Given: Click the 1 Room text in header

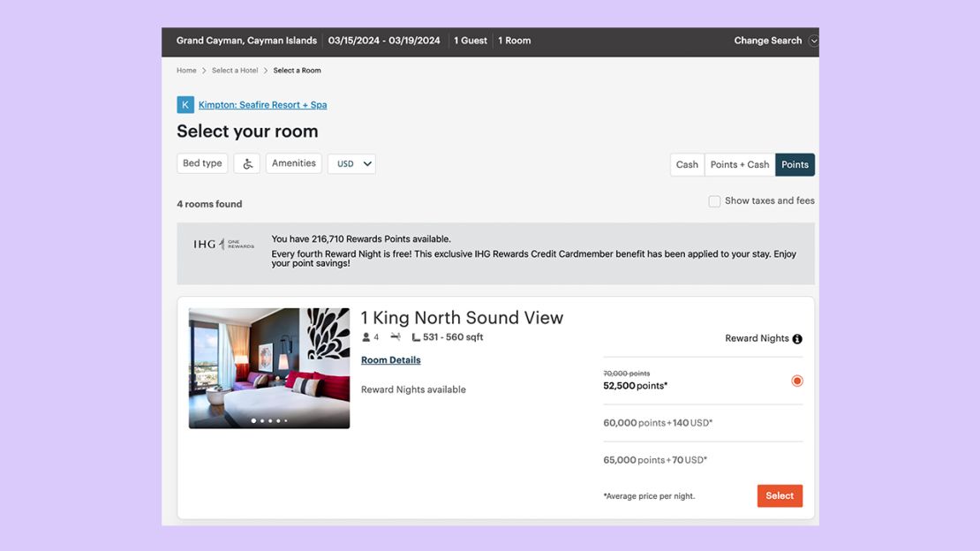Looking at the screenshot, I should [x=515, y=41].
